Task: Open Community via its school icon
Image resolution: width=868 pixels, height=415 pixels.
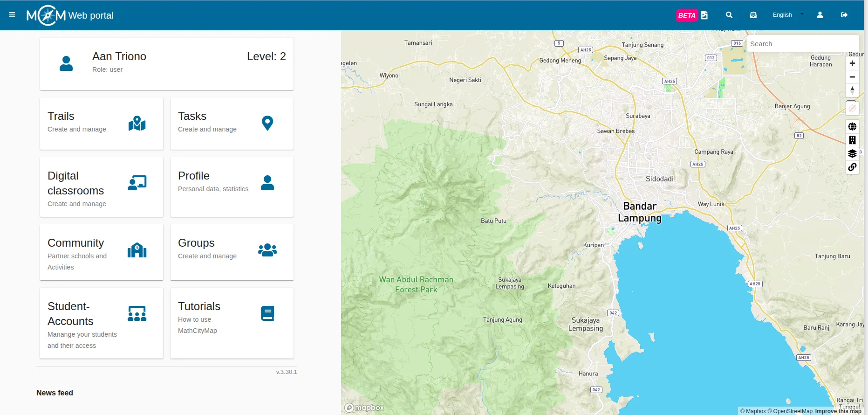Action: [137, 250]
